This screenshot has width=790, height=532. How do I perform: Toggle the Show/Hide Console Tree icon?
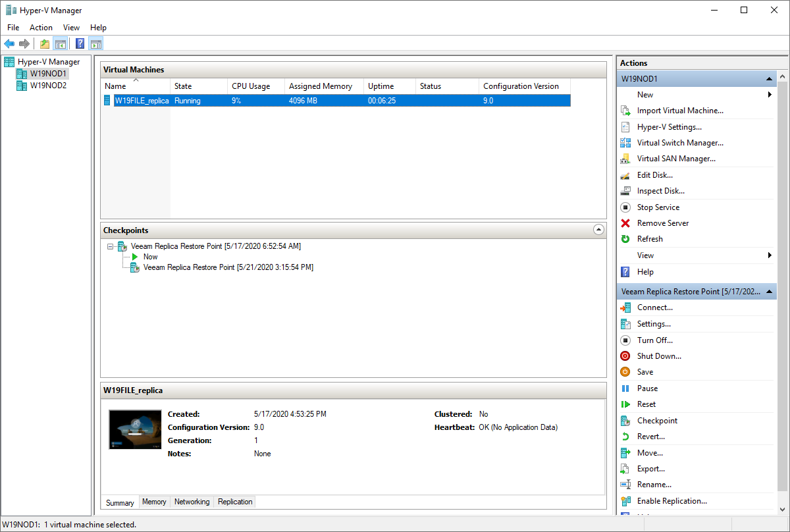tap(60, 44)
